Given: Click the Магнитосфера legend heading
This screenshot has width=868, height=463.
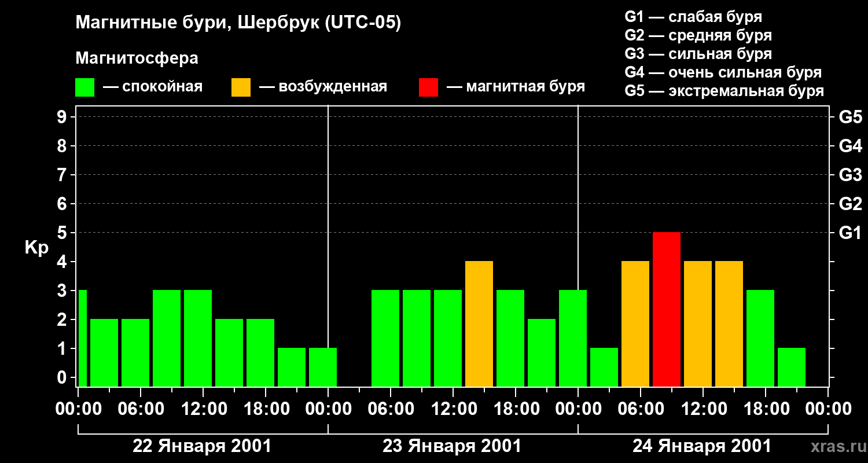Looking at the screenshot, I should 137,58.
